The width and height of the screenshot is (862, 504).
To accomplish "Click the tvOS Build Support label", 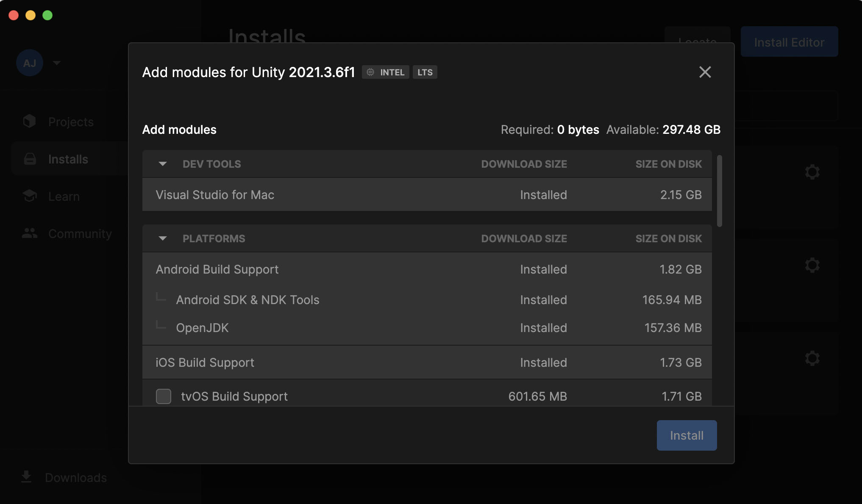I will pos(234,396).
